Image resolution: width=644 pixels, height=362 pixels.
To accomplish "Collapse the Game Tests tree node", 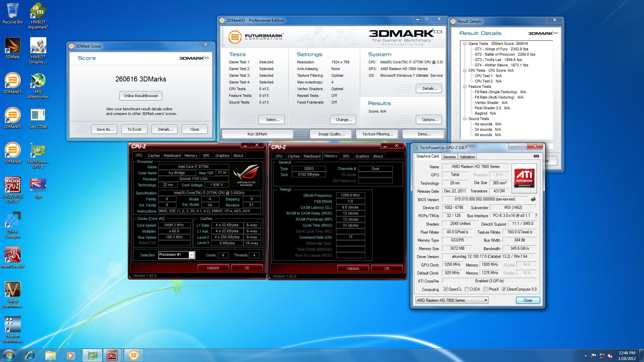I will (465, 44).
